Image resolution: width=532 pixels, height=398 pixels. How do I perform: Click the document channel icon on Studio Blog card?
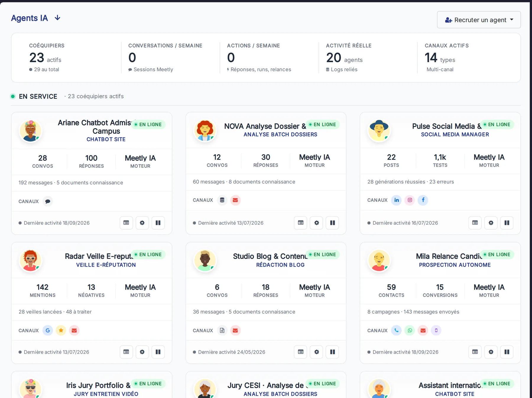click(222, 330)
